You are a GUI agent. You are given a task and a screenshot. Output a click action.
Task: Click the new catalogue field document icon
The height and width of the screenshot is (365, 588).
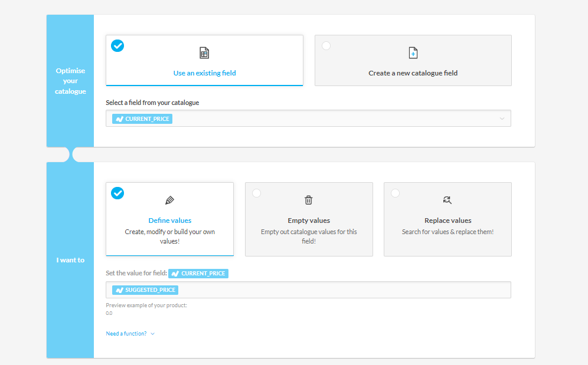click(x=413, y=53)
